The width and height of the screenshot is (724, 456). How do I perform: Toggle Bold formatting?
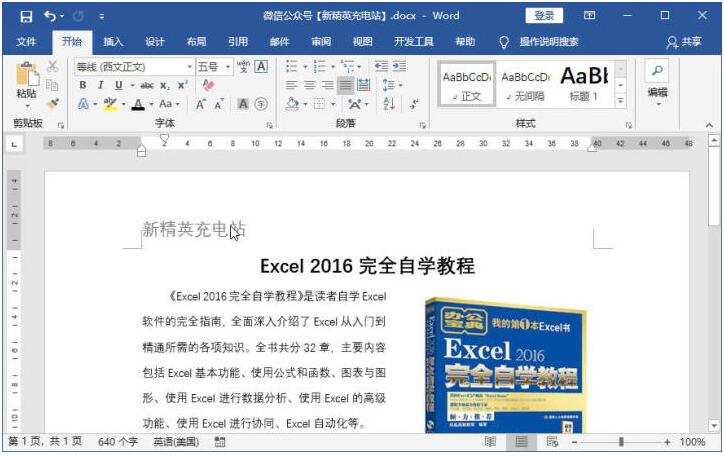(83, 85)
